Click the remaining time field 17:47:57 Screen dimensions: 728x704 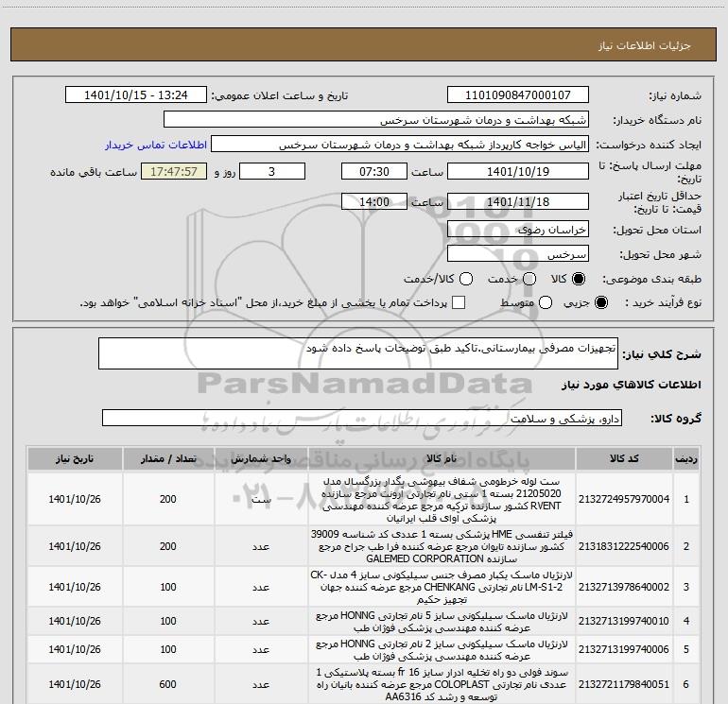174,171
